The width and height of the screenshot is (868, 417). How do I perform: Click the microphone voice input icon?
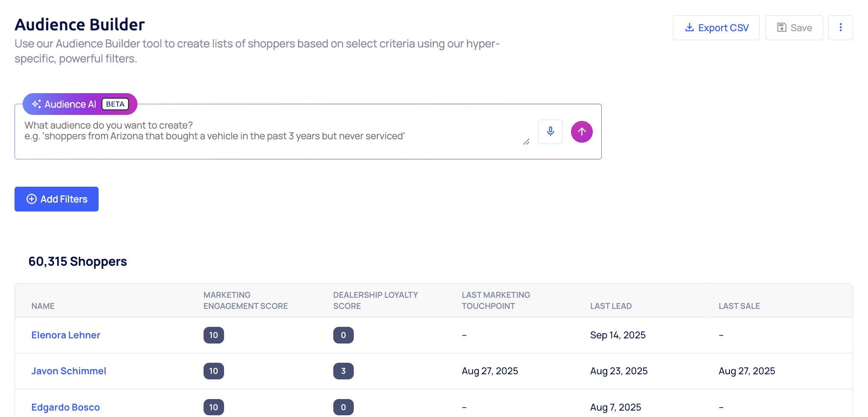coord(550,132)
